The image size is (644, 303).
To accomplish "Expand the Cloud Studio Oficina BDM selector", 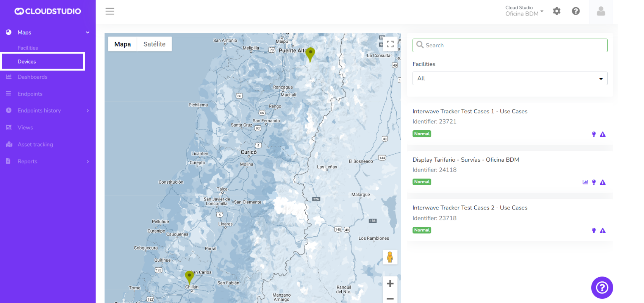I will (x=524, y=11).
